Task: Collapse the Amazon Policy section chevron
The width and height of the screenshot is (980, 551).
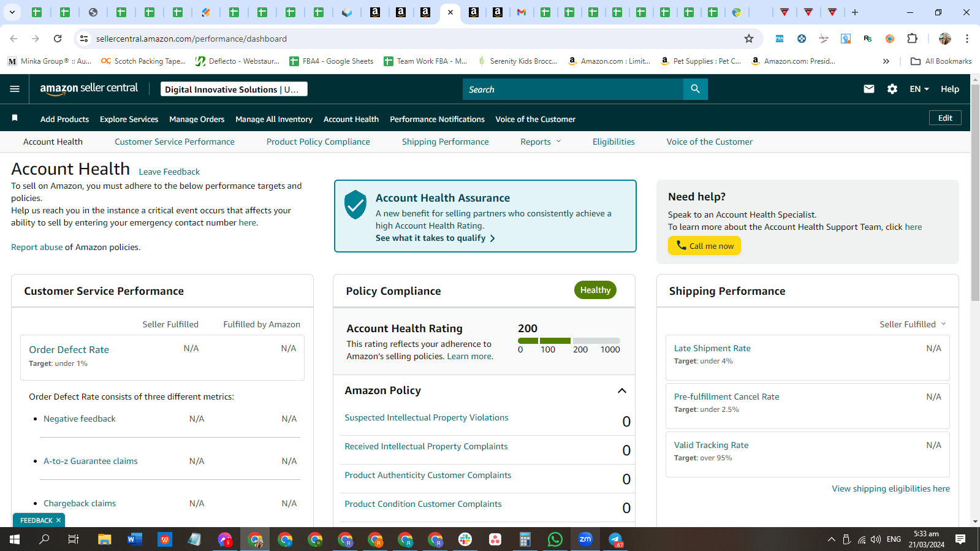Action: click(622, 390)
